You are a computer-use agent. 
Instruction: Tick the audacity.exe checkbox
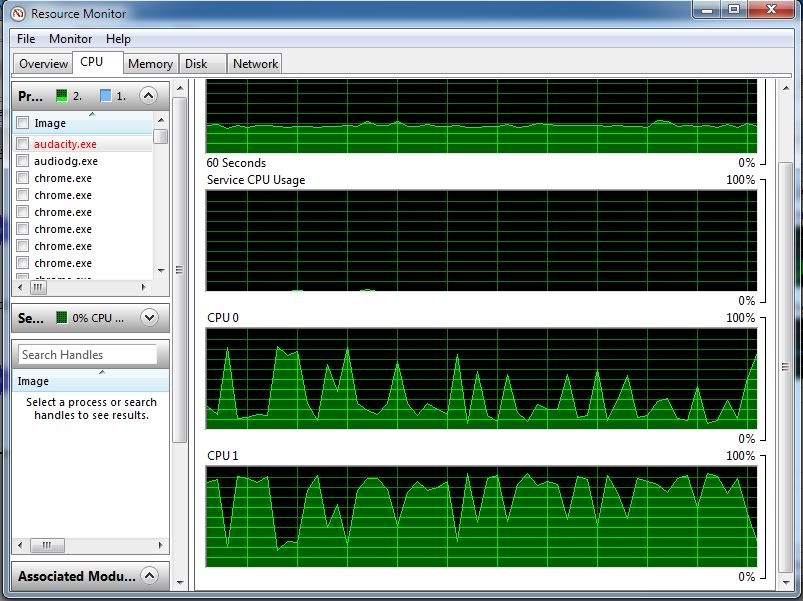pyautogui.click(x=23, y=144)
